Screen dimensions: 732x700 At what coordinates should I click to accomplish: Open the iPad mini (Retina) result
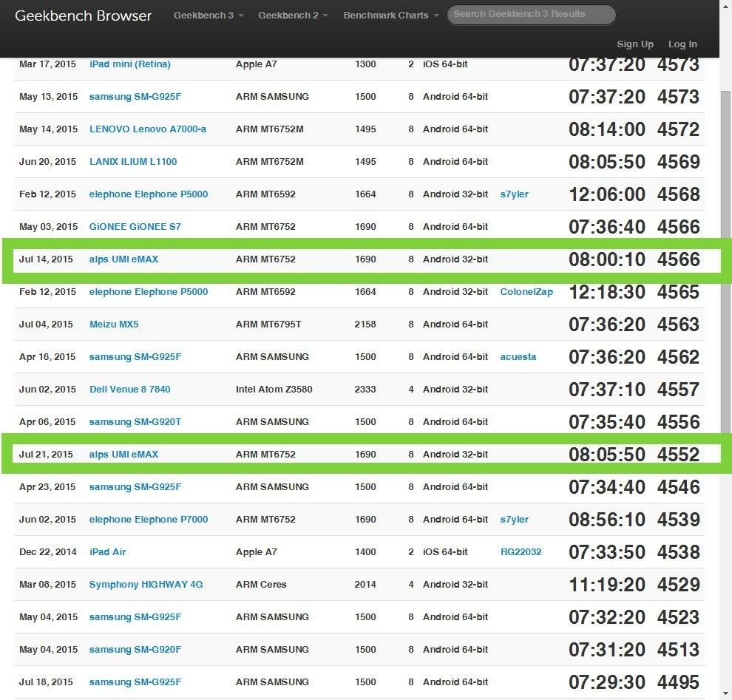tap(130, 64)
